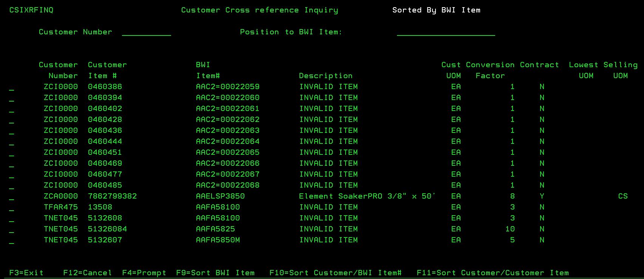Screen dimensions: 644x279
Task: Select the Element SoakerPRO description text
Action: [x=367, y=196]
